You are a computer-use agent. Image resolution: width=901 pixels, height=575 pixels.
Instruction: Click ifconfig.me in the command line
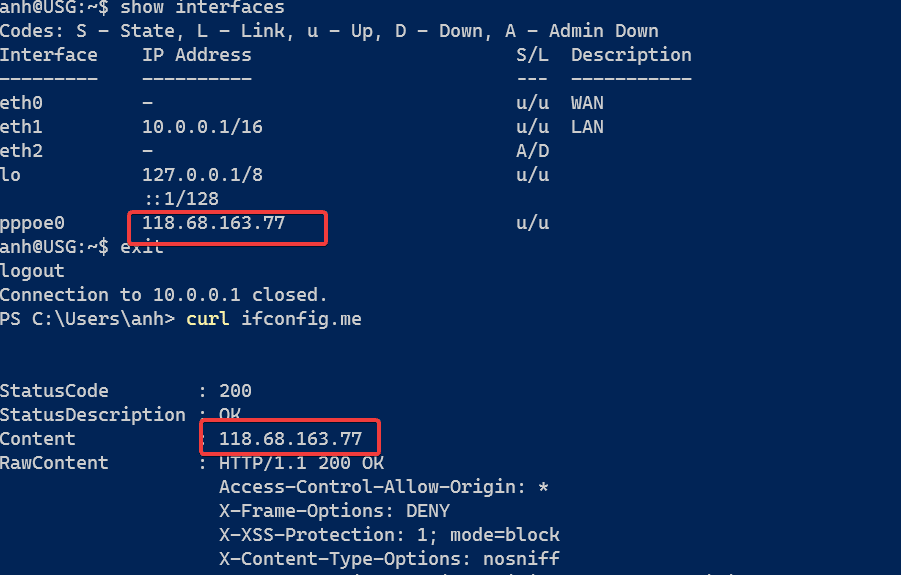coord(301,319)
